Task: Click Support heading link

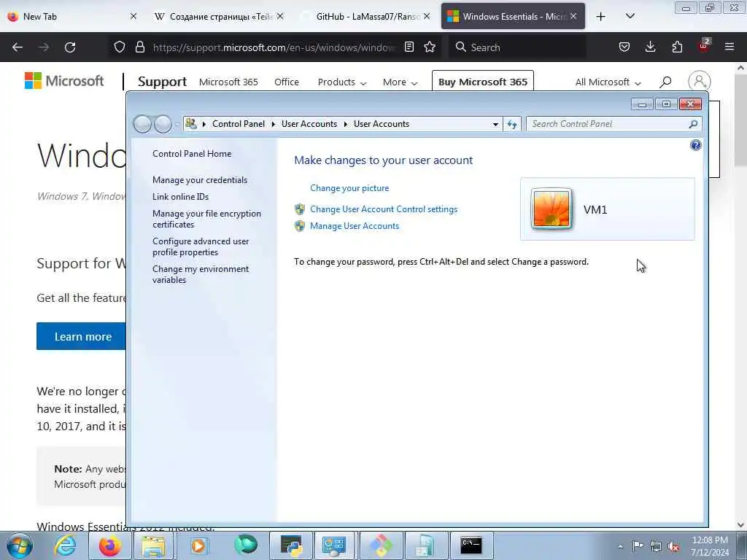Action: pos(162,82)
